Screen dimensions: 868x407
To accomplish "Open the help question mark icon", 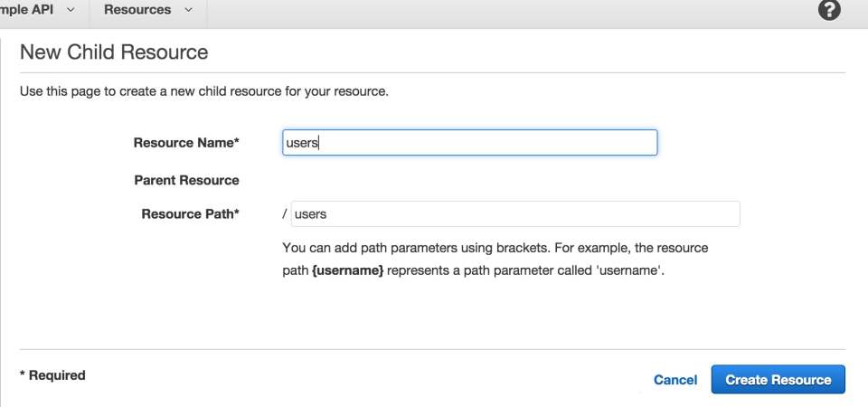I will point(829,10).
